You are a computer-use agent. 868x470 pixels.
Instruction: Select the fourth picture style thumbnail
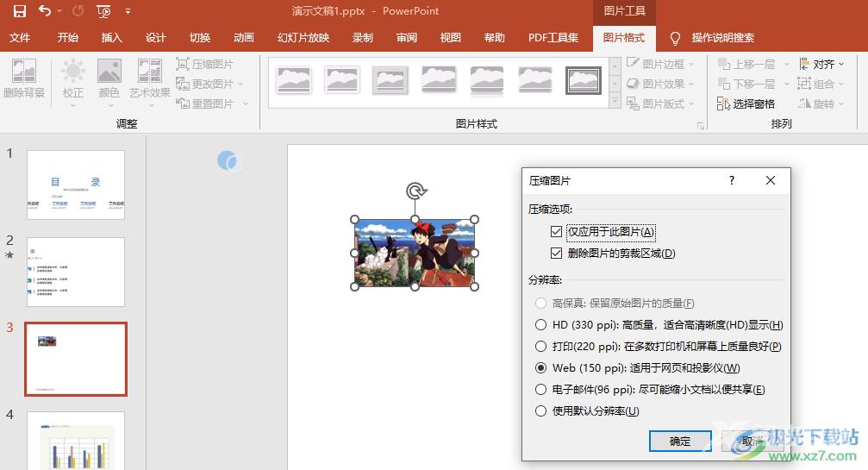[439, 79]
